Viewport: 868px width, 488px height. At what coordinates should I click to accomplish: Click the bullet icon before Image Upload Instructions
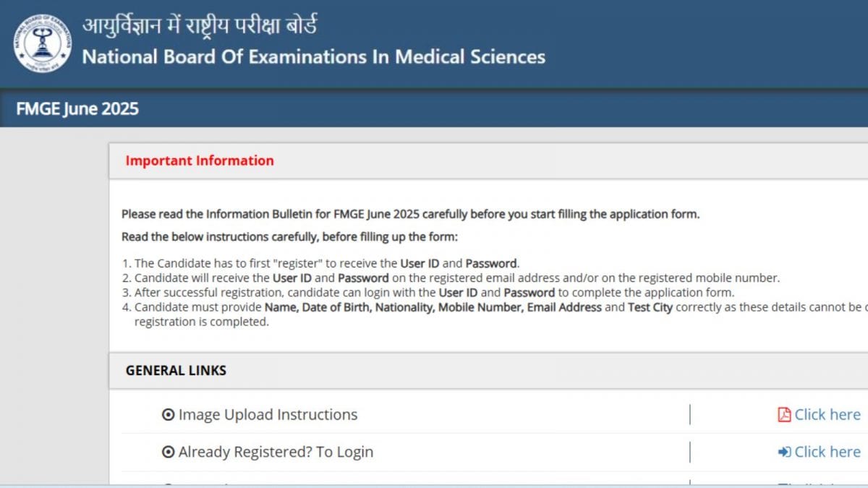click(x=169, y=415)
